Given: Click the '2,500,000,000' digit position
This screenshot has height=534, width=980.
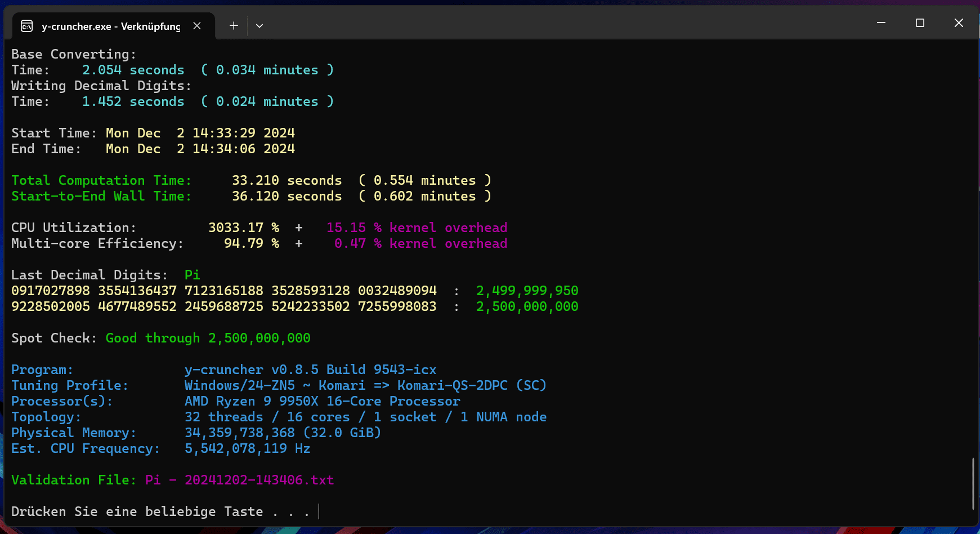Looking at the screenshot, I should (527, 306).
